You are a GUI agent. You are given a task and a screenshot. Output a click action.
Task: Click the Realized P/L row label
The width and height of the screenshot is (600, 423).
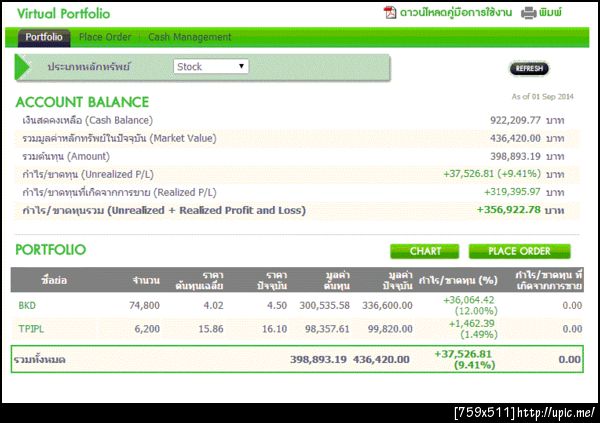(119, 192)
